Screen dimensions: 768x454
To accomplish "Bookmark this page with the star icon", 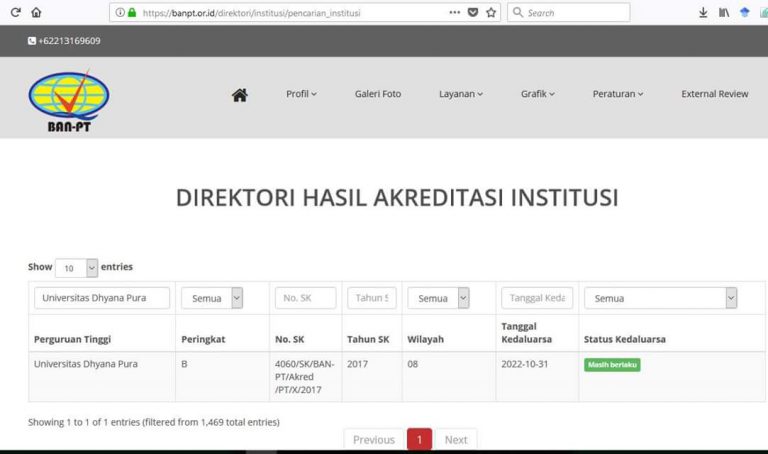I will pyautogui.click(x=491, y=13).
